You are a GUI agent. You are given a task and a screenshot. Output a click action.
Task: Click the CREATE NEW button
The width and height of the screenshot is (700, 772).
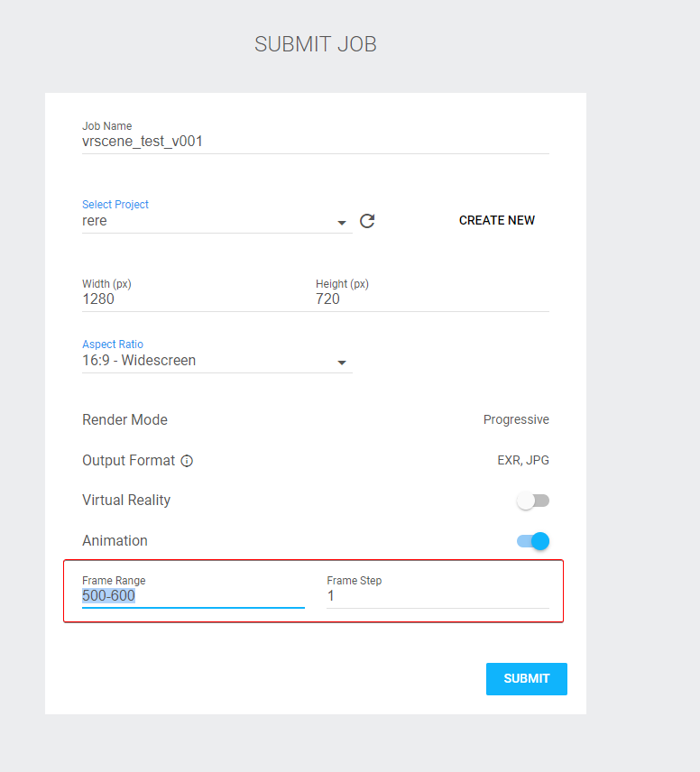(x=496, y=220)
